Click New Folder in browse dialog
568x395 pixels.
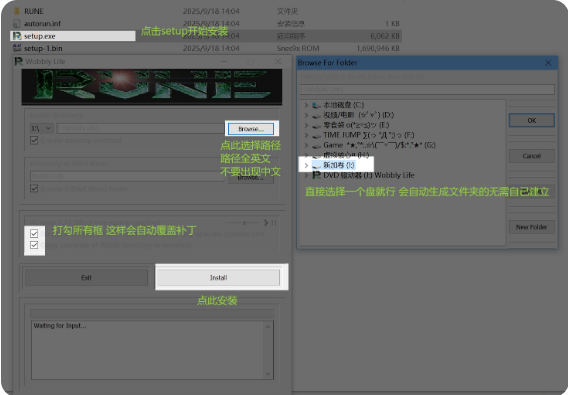click(x=531, y=227)
